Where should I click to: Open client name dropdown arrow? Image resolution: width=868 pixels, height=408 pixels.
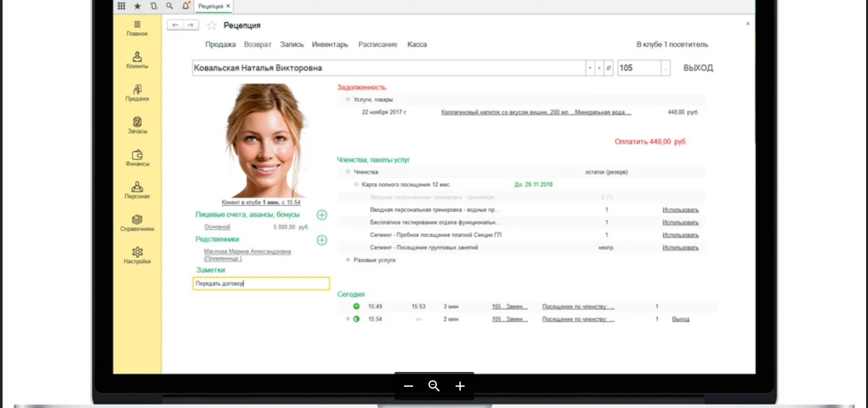(x=590, y=68)
